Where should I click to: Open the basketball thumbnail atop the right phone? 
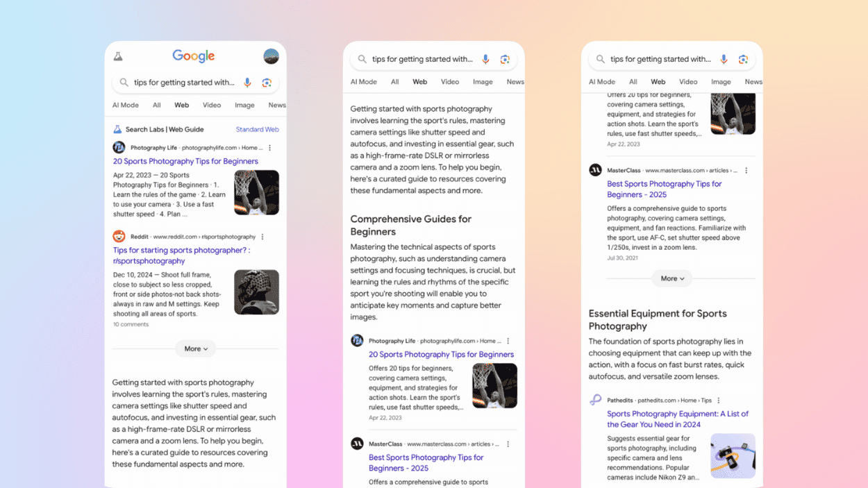point(733,114)
